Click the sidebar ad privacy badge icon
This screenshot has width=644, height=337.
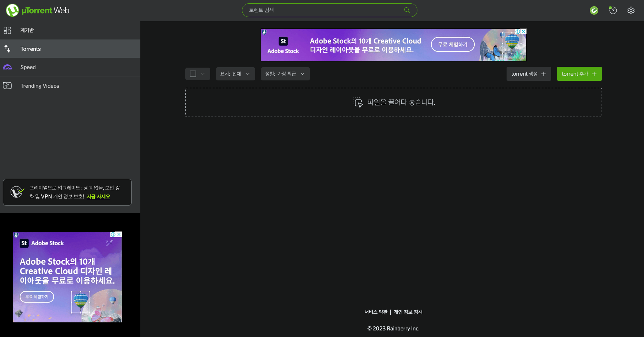coord(16,235)
